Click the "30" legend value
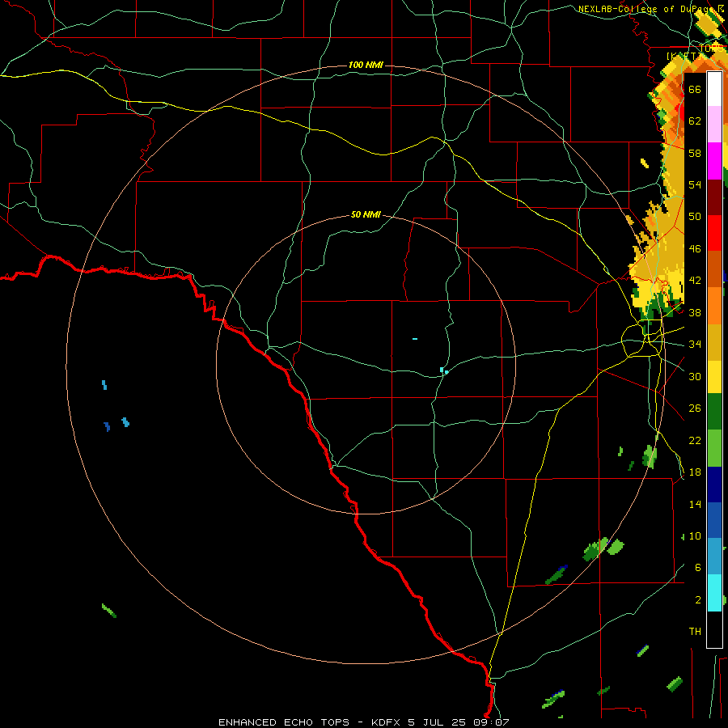Screen dimensions: 728x728 click(x=695, y=376)
